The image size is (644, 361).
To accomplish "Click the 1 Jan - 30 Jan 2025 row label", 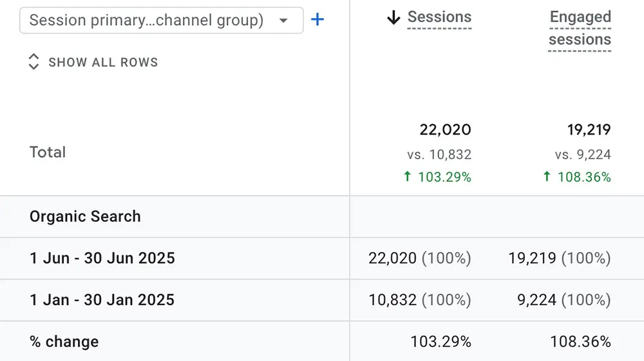I will [102, 300].
